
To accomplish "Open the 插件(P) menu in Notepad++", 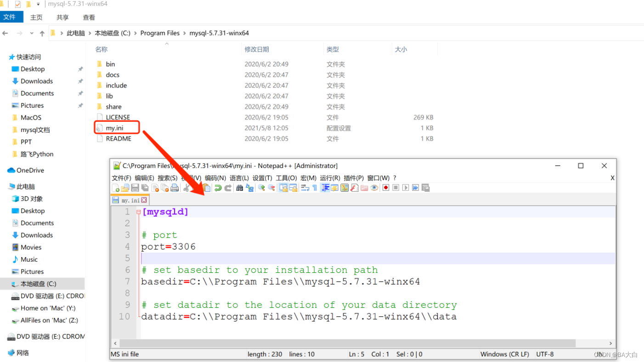I will tap(354, 178).
